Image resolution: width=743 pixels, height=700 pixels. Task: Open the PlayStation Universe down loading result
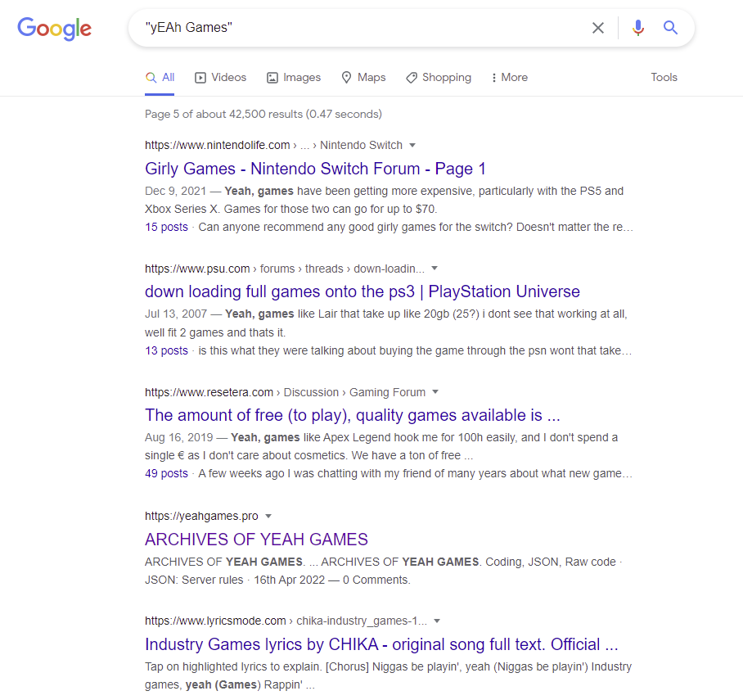(x=362, y=291)
